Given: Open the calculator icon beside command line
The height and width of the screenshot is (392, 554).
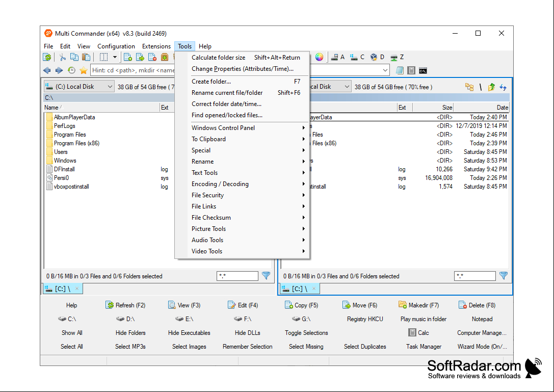Looking at the screenshot, I should click(411, 70).
